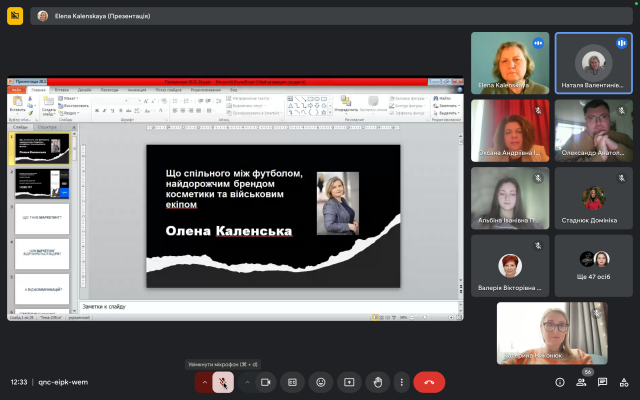Open the activities panel icon
The image size is (640, 400).
(x=625, y=382)
